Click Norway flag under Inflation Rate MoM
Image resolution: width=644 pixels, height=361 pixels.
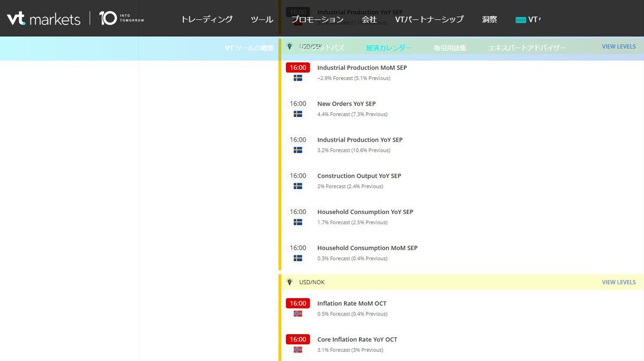298,314
